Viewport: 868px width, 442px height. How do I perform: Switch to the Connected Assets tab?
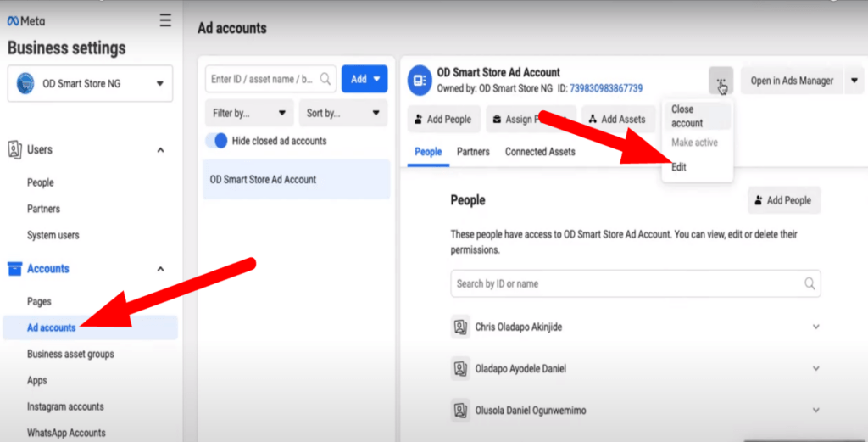[x=540, y=152]
